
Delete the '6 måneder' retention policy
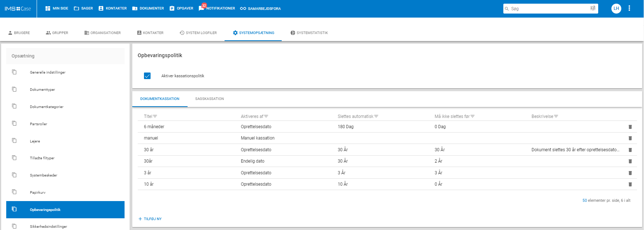click(630, 127)
